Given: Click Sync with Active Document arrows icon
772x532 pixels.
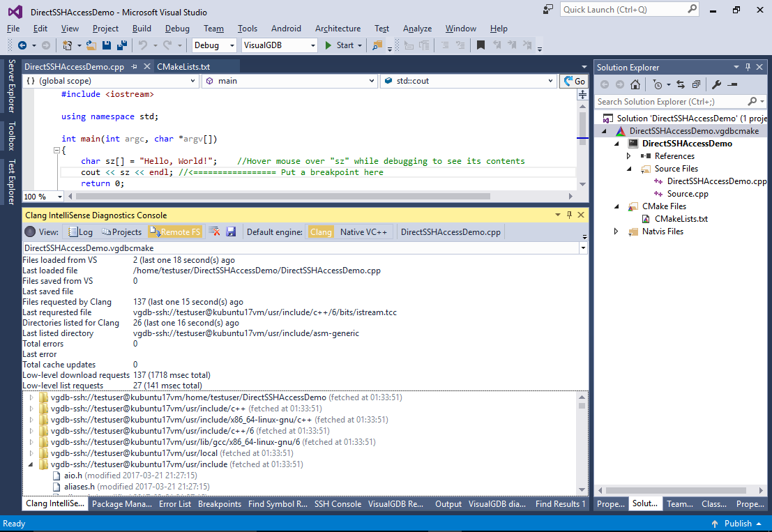Looking at the screenshot, I should click(x=681, y=84).
